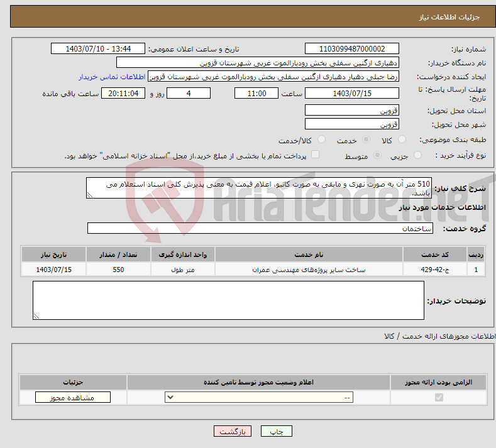496x448 pixels.
Task: Click the جزئیات column header
Action: click(x=73, y=382)
